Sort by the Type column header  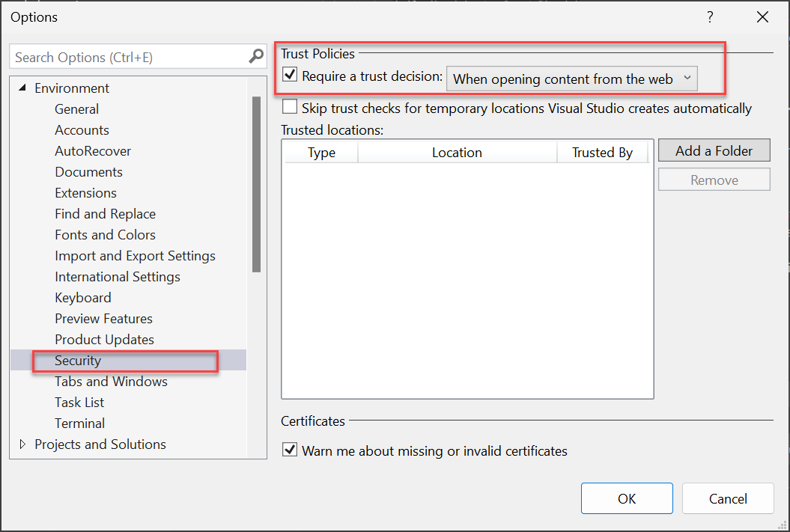pyautogui.click(x=321, y=152)
